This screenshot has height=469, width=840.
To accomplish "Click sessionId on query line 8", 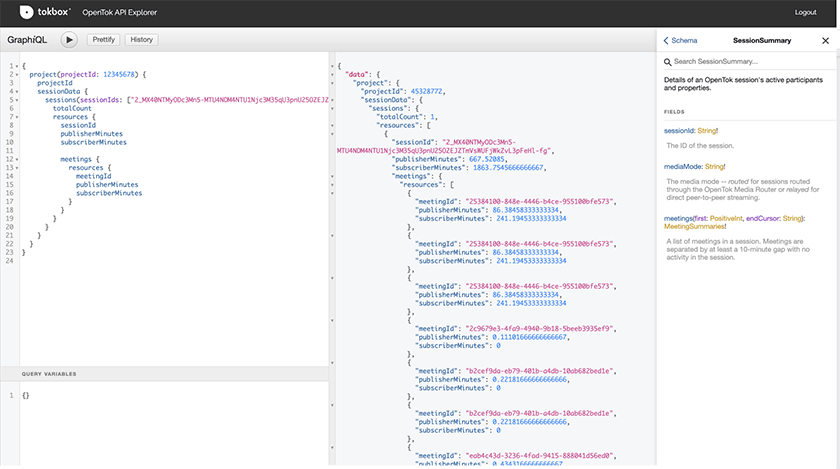I will (x=78, y=125).
